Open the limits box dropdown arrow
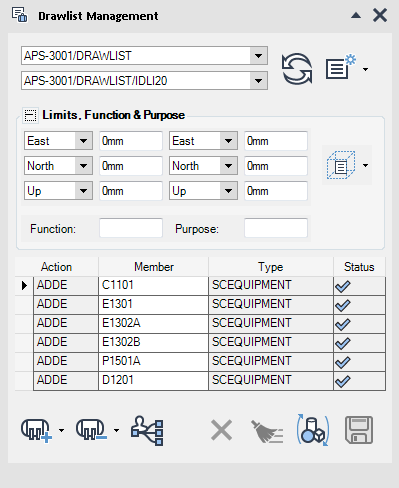 [x=366, y=165]
